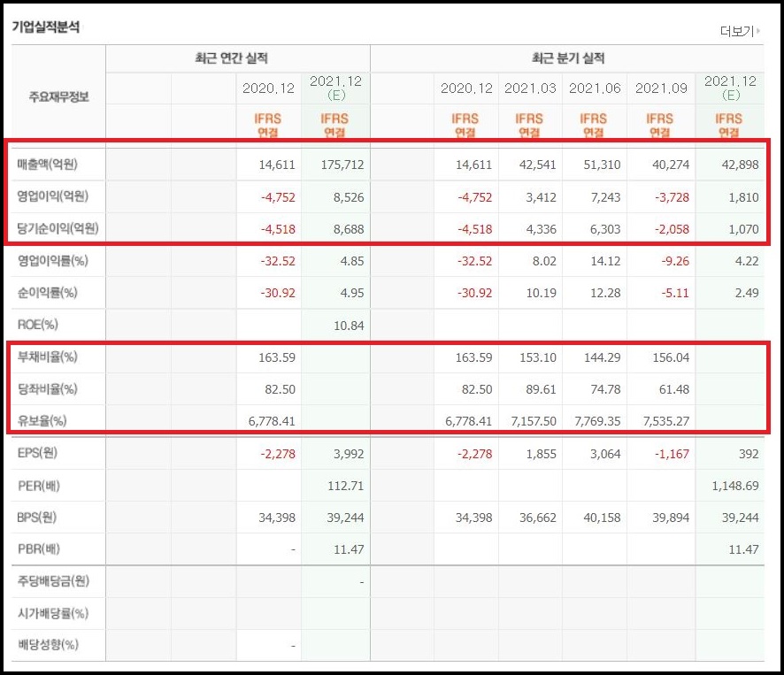Screen dimensions: 784x675
Task: Click the EPS(원) row label
Action: pos(37,453)
